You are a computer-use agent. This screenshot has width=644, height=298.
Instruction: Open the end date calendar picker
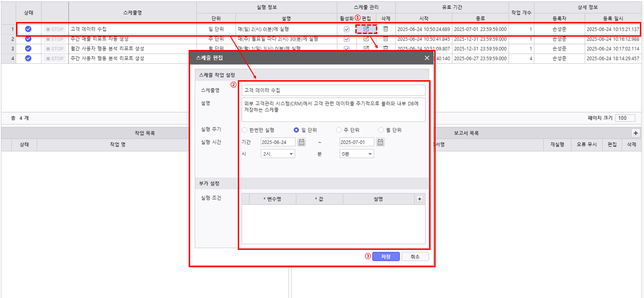click(x=381, y=142)
